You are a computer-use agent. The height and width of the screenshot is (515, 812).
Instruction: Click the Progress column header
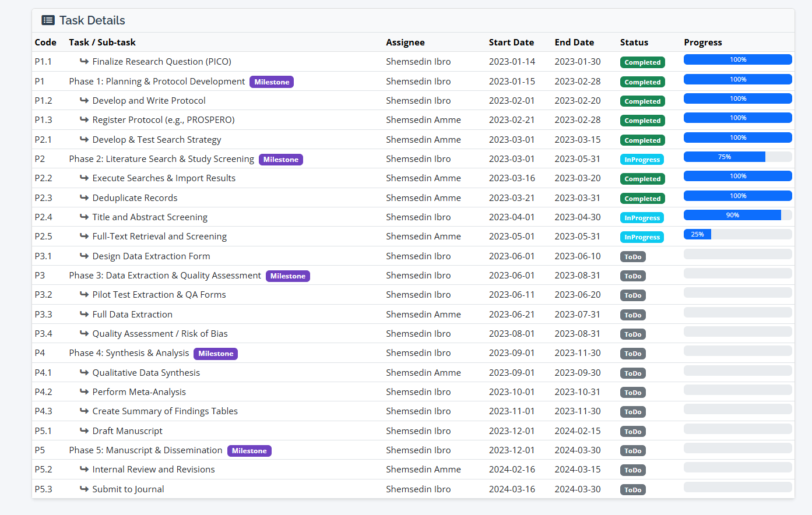click(702, 42)
